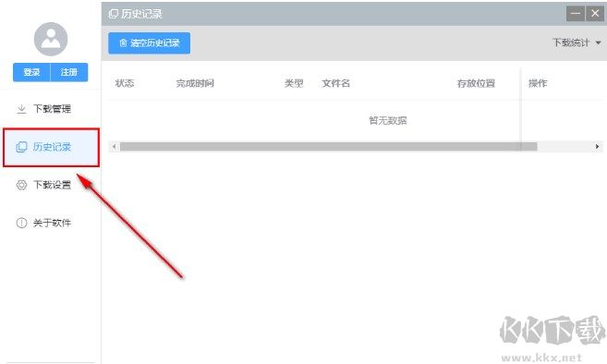Click the scrollbar left arrow
The width and height of the screenshot is (607, 364).
pos(114,146)
